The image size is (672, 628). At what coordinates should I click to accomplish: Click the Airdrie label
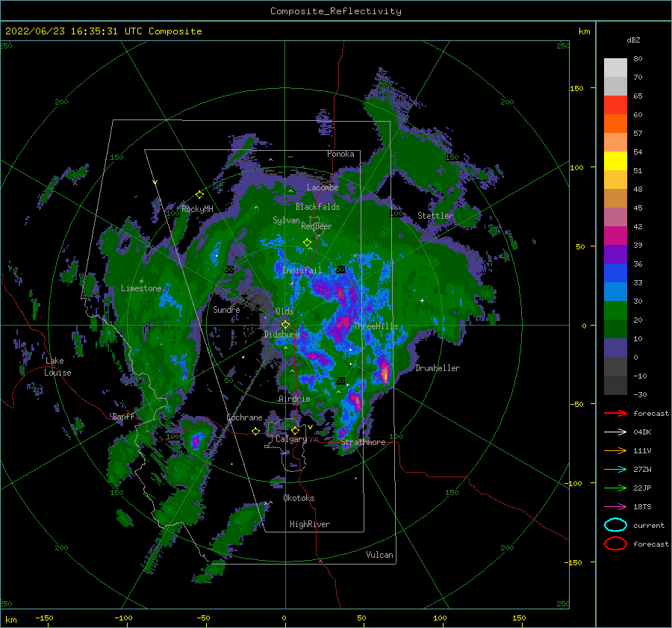[294, 399]
